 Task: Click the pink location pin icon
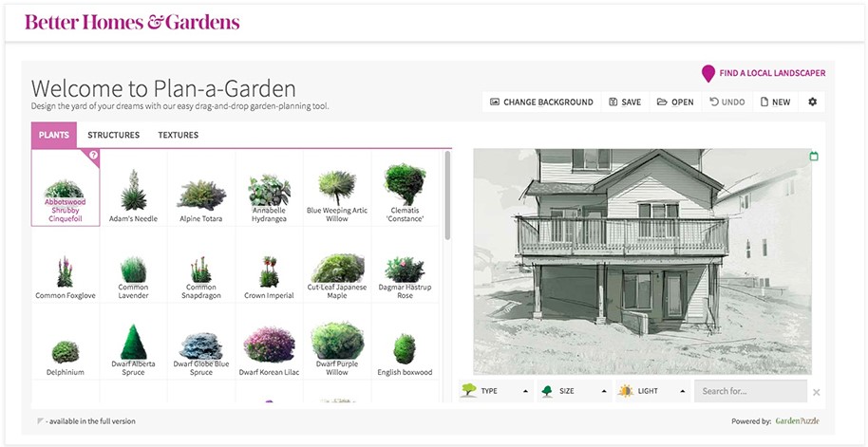(x=708, y=74)
